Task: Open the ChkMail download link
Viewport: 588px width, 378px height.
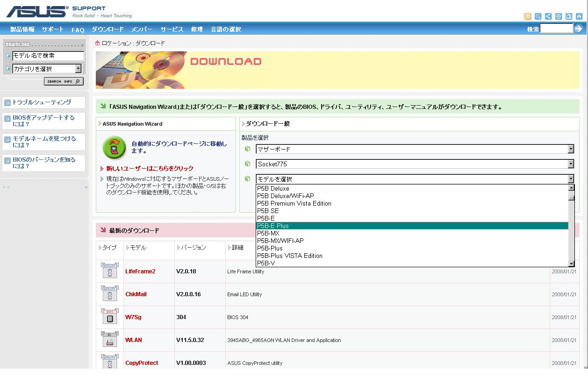Action: tap(136, 294)
